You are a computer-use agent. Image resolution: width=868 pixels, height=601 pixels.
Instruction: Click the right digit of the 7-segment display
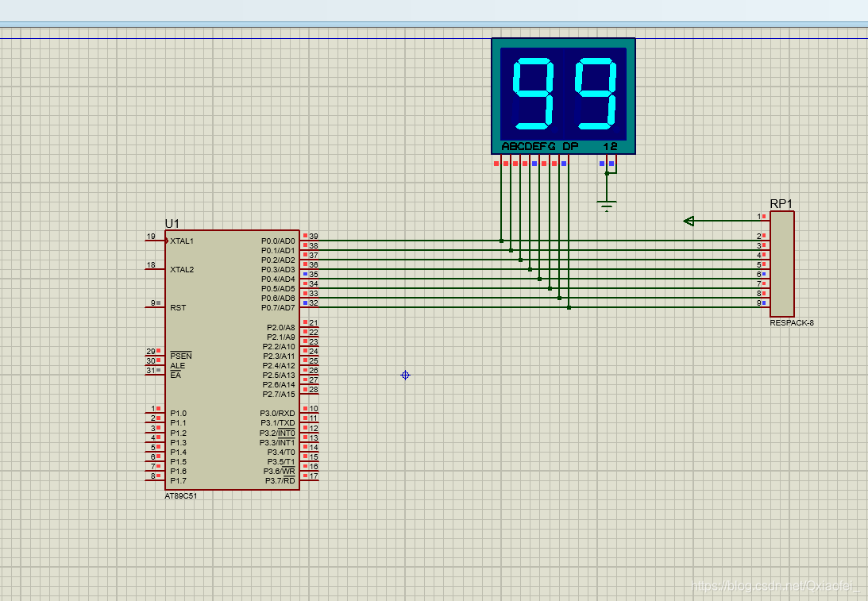click(596, 94)
